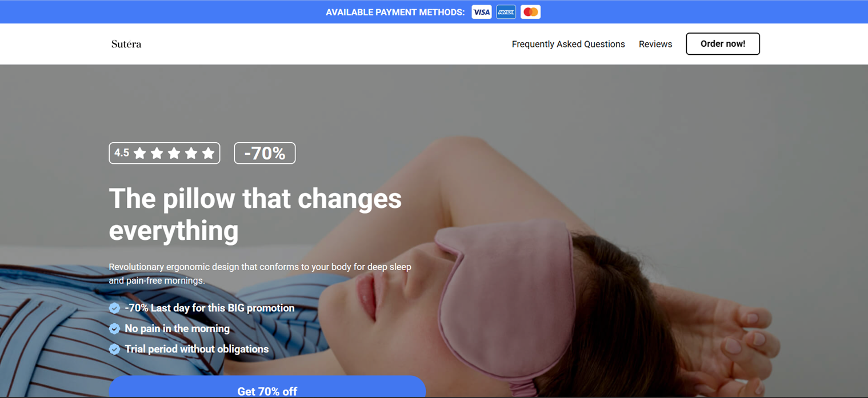Click the checkmark badge beside BIG promotion
The image size is (868, 398).
click(x=114, y=308)
